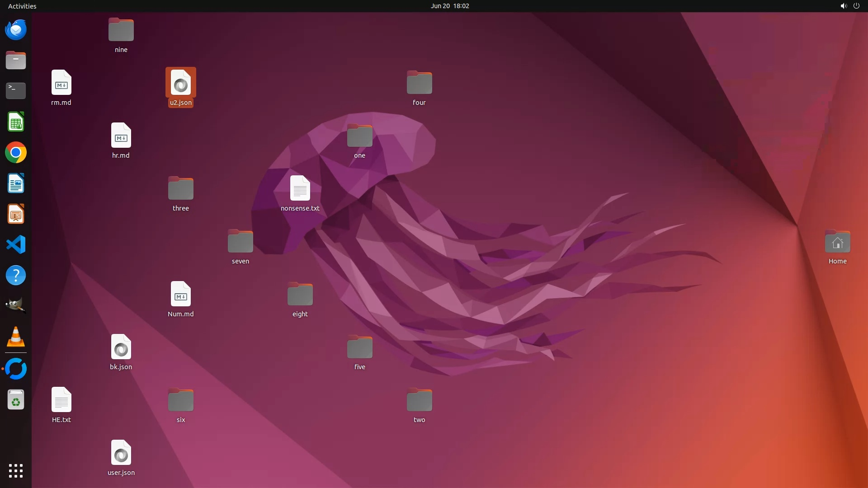
Task: Open LibreOffice Writer from the dock
Action: click(x=16, y=183)
